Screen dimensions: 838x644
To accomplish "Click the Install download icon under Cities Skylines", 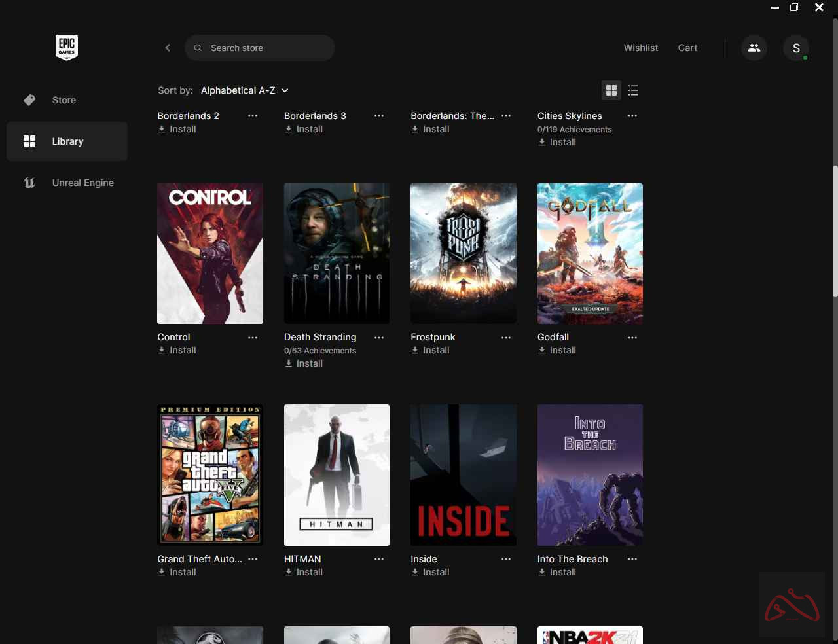I will [541, 142].
